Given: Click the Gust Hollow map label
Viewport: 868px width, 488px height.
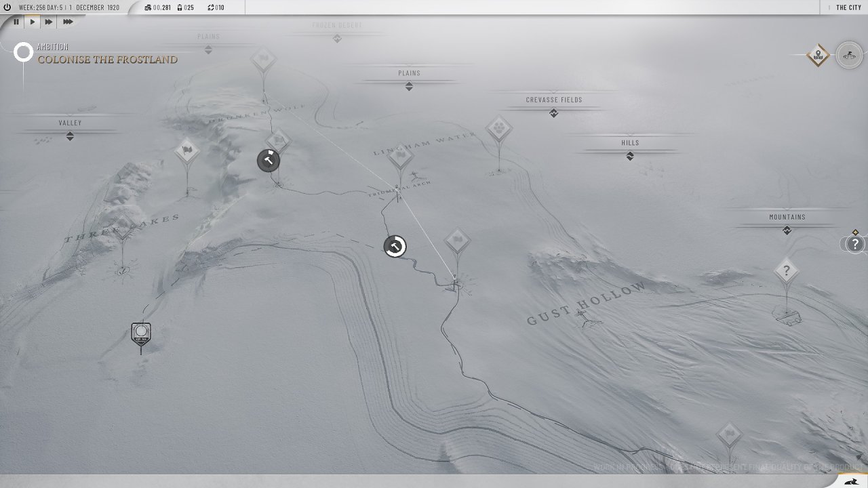Looking at the screenshot, I should (x=587, y=304).
